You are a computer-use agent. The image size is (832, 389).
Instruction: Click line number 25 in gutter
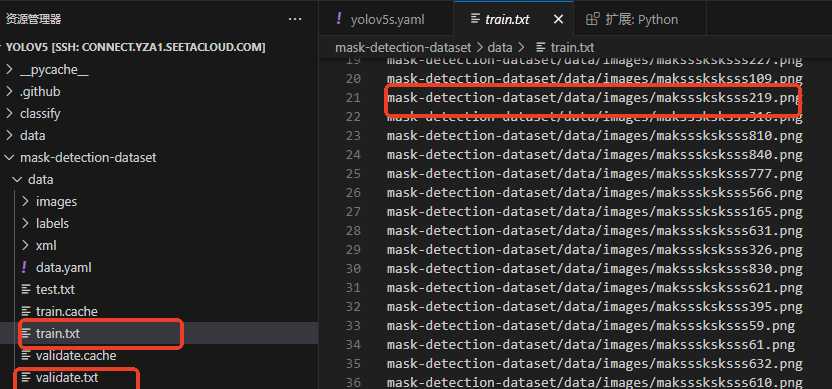[353, 174]
